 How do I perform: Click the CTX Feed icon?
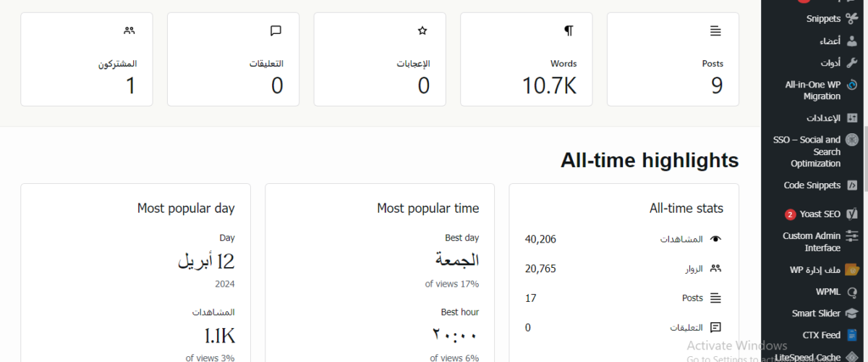[852, 335]
